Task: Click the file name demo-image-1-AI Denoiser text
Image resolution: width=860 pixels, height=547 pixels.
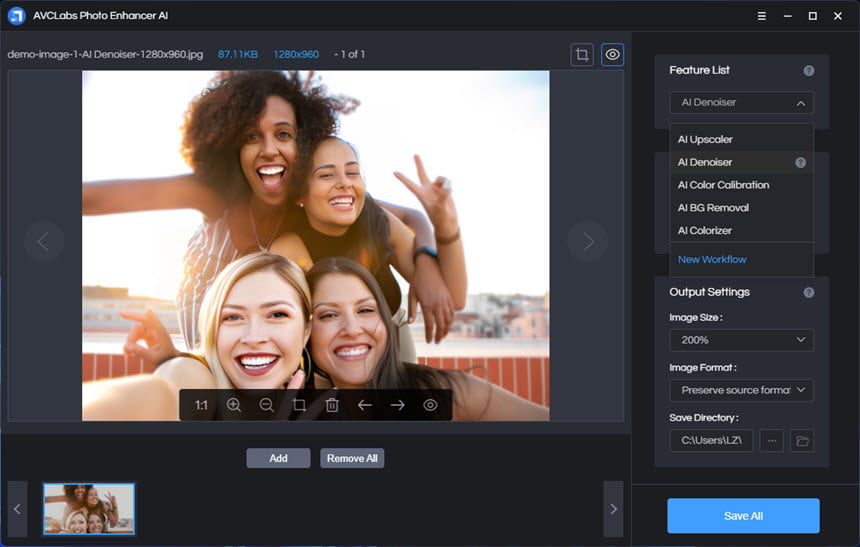Action: click(x=105, y=54)
